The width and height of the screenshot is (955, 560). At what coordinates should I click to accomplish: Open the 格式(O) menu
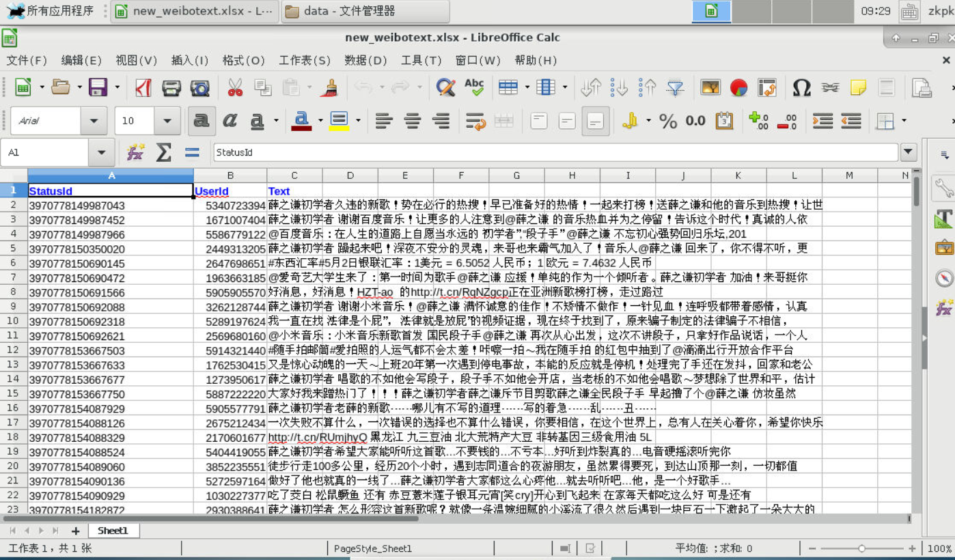(243, 60)
